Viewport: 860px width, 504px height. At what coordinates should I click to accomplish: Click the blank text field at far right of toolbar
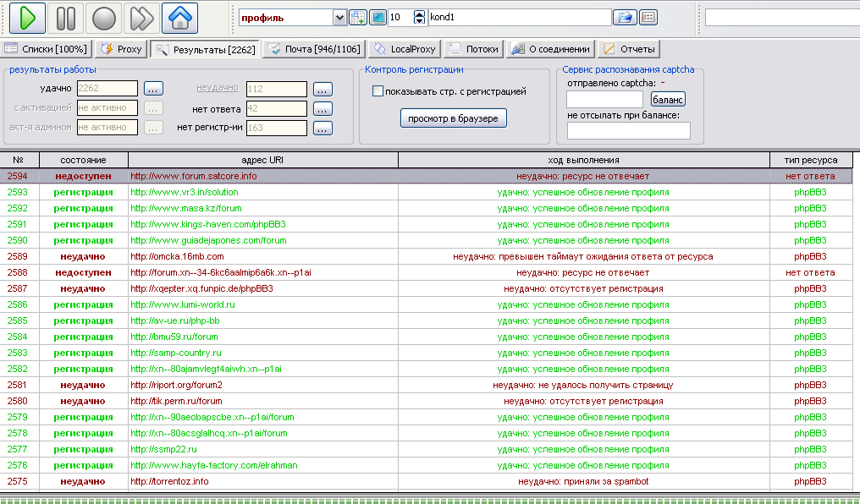783,18
